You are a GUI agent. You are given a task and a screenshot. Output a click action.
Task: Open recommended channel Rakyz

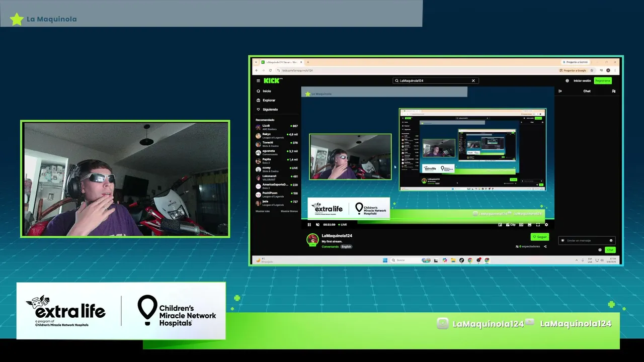click(x=277, y=136)
